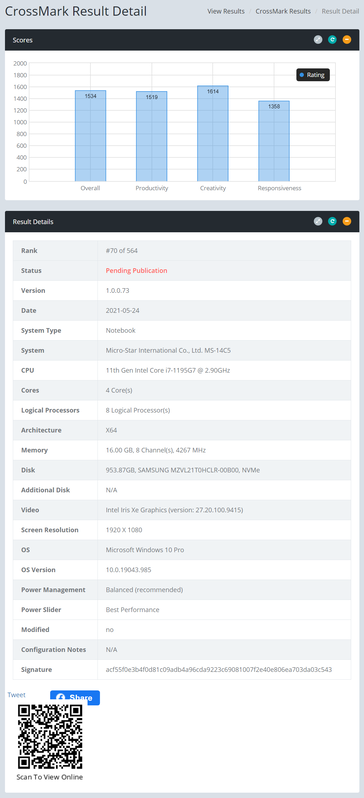
Task: Select the version value 1.0.0.73
Action: tap(118, 291)
